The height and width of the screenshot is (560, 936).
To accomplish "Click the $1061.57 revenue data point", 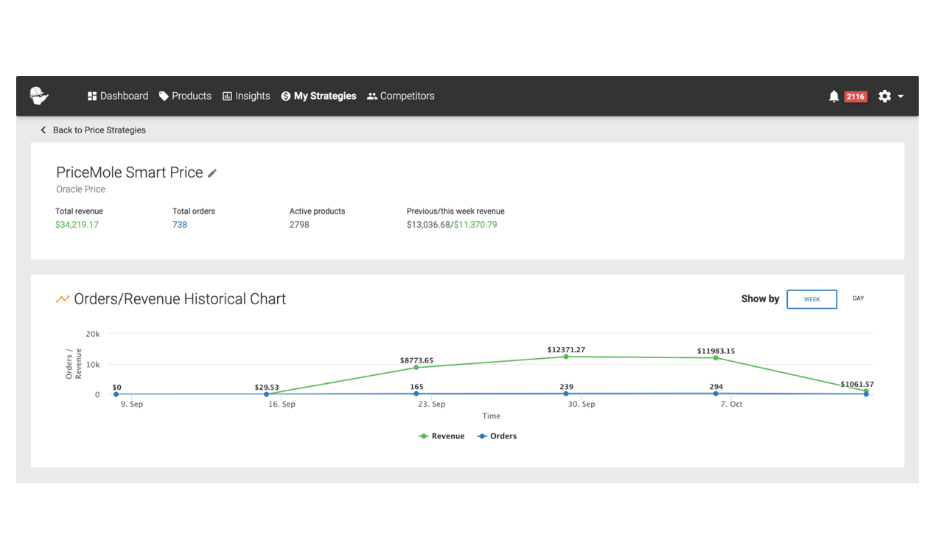I will [x=866, y=391].
